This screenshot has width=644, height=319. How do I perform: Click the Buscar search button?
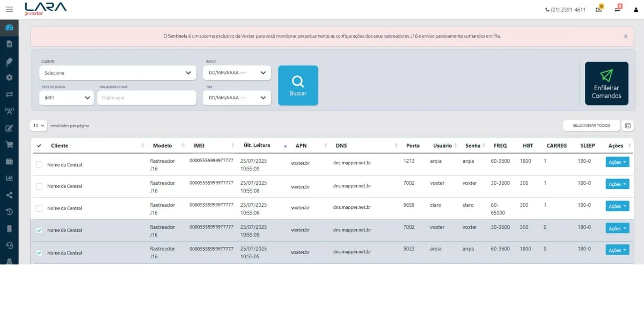point(298,85)
